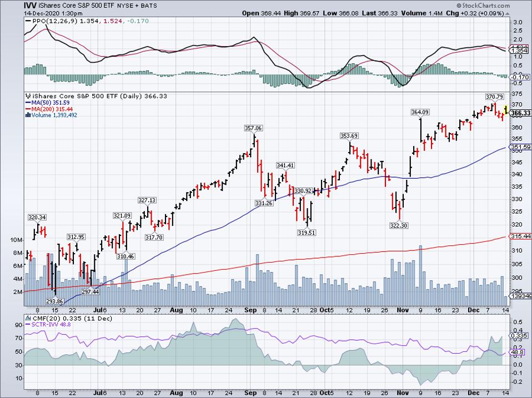Click the 357.06 September peak label
The height and width of the screenshot is (398, 532).
tap(253, 128)
